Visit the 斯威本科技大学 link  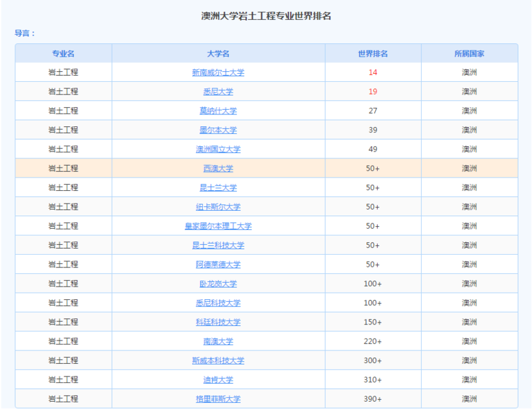pos(218,360)
